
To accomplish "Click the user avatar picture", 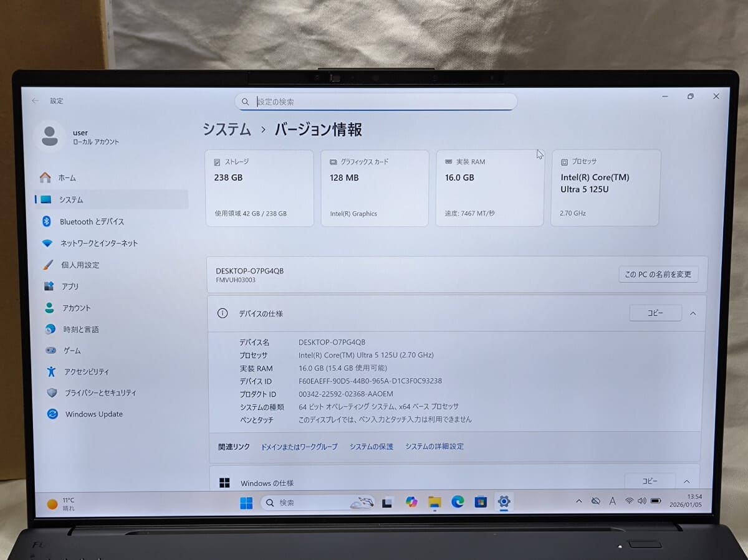I will click(x=49, y=136).
